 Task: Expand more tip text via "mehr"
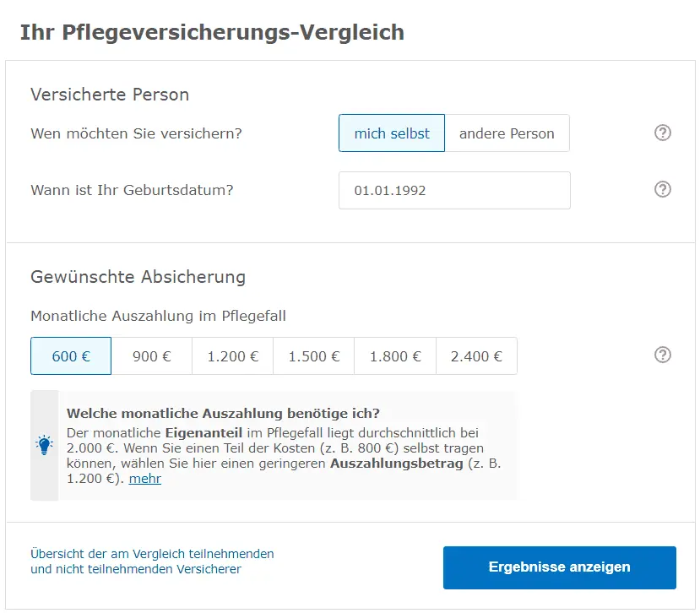[144, 478]
